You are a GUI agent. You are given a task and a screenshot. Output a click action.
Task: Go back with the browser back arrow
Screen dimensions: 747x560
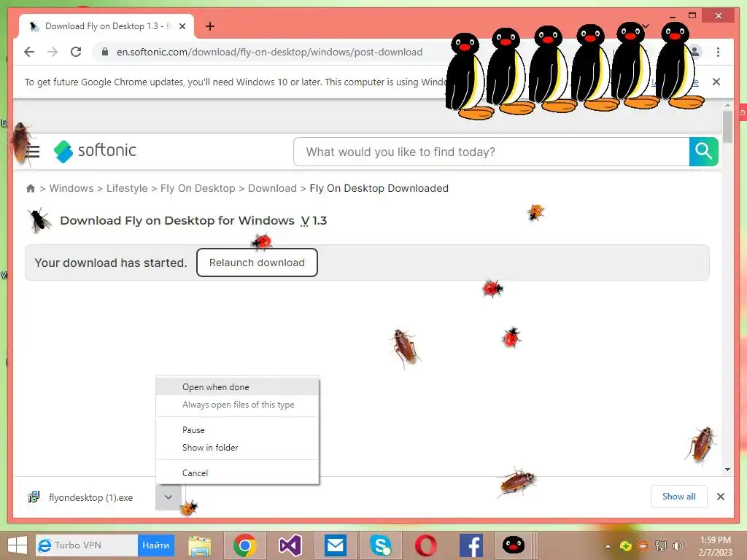[x=29, y=52]
